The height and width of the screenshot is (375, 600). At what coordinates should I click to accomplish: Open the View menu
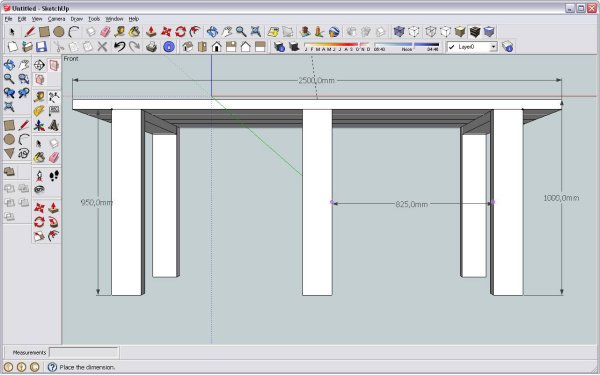click(37, 19)
